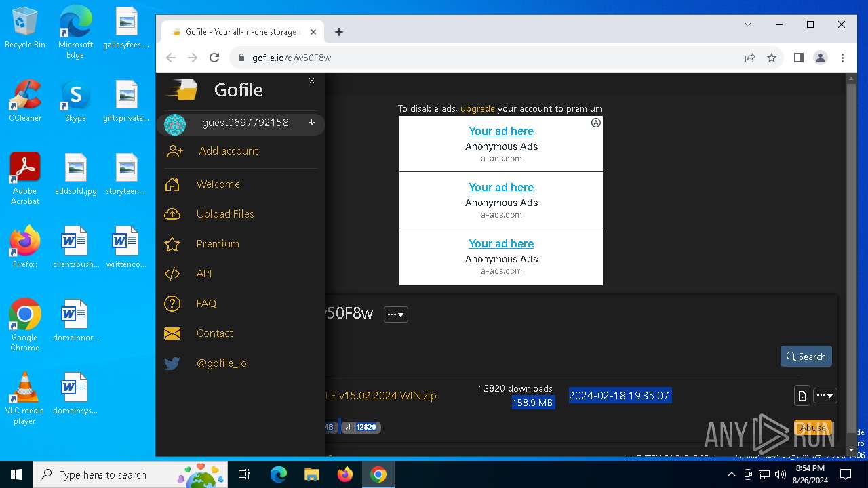868x488 pixels.
Task: Click the scrollbar up arrow
Action: 852,79
